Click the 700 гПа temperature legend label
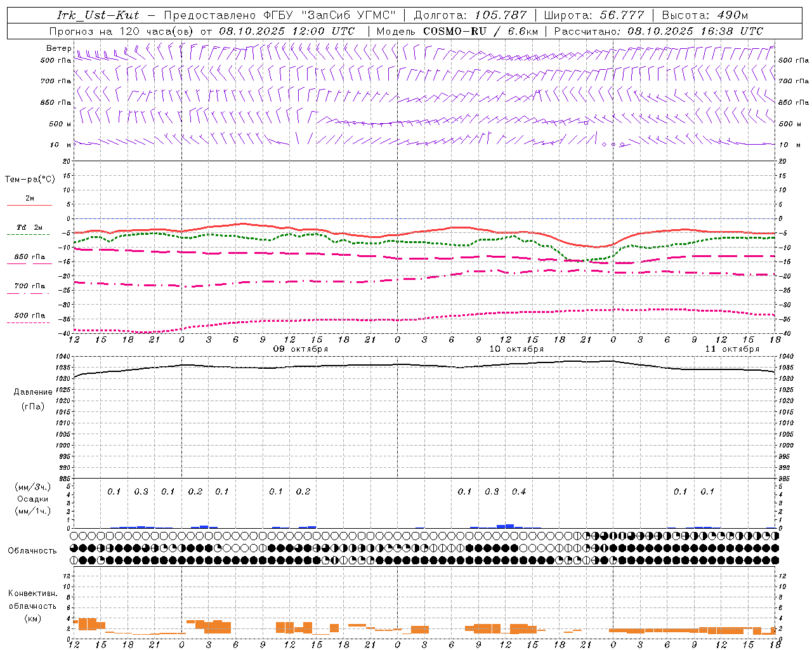Screen dimensions: 812x650 pyautogui.click(x=30, y=286)
